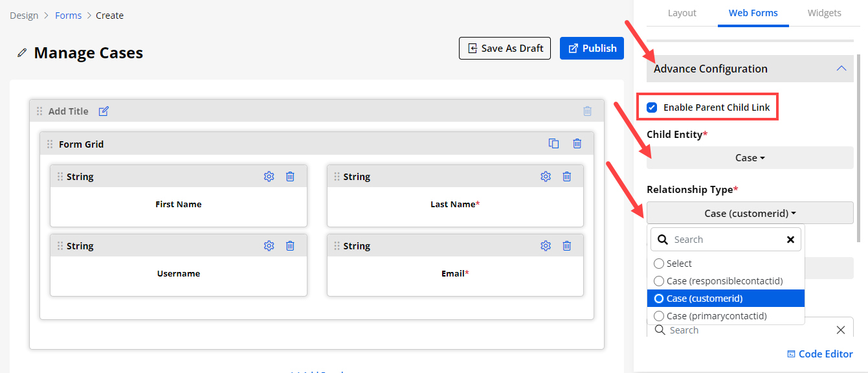Click the Save As Draft button
The height and width of the screenshot is (373, 868).
pyautogui.click(x=505, y=49)
